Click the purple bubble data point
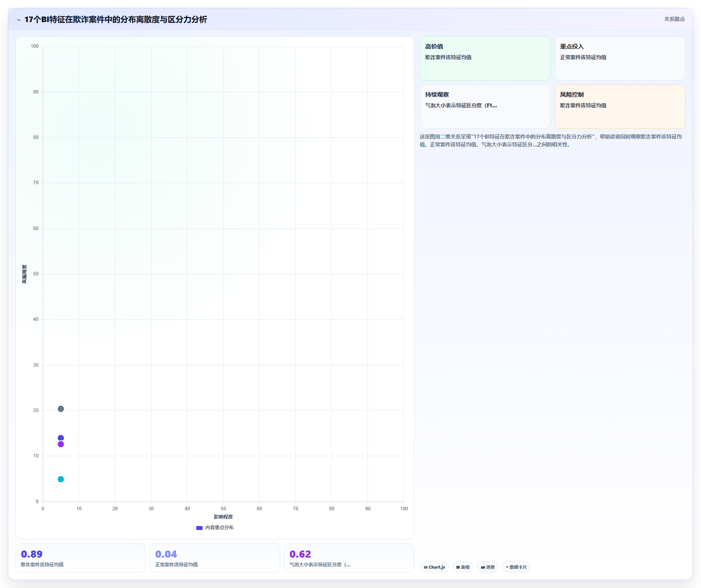 pos(61,444)
